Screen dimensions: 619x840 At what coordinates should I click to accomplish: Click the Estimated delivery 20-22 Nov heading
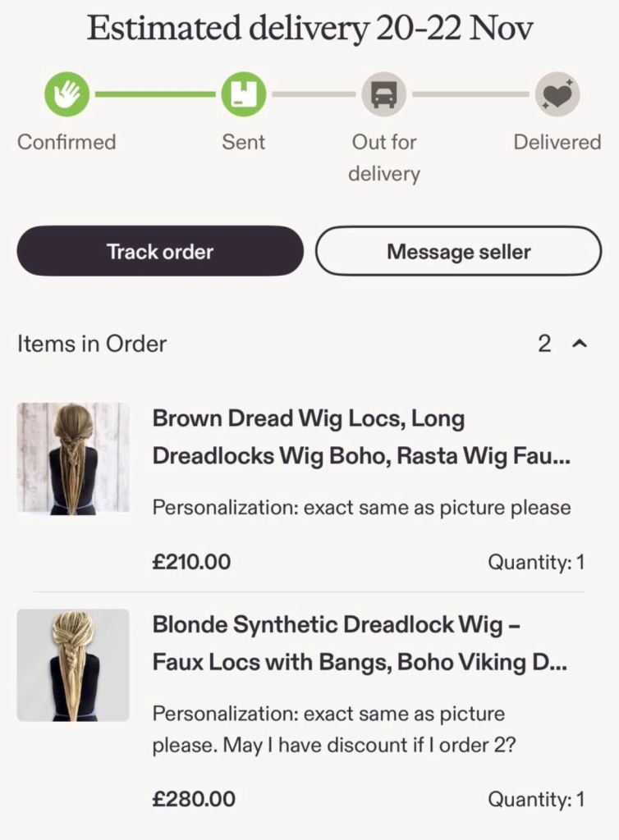[x=309, y=29]
